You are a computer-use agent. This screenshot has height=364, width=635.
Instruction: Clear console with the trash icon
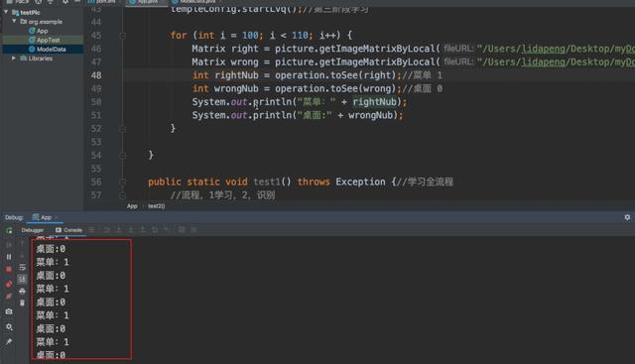[x=22, y=303]
